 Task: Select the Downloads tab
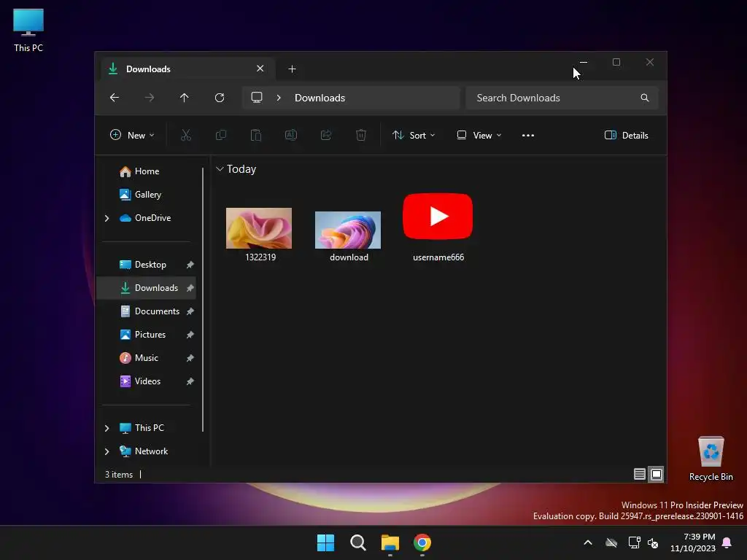click(187, 69)
